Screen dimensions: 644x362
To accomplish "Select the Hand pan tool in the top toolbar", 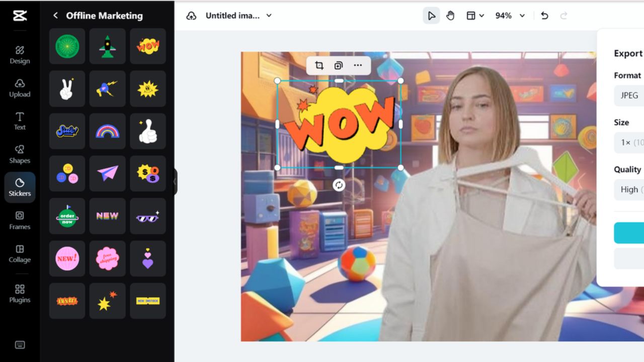I will [x=450, y=15].
